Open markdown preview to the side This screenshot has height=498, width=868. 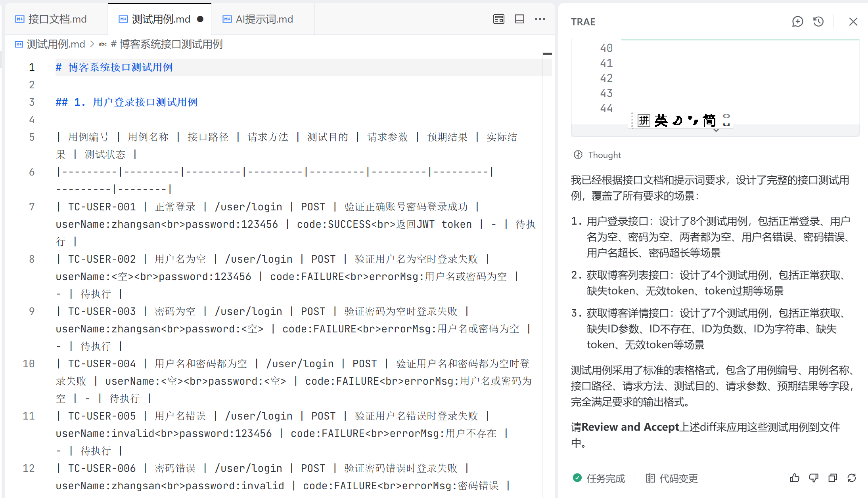coord(498,19)
